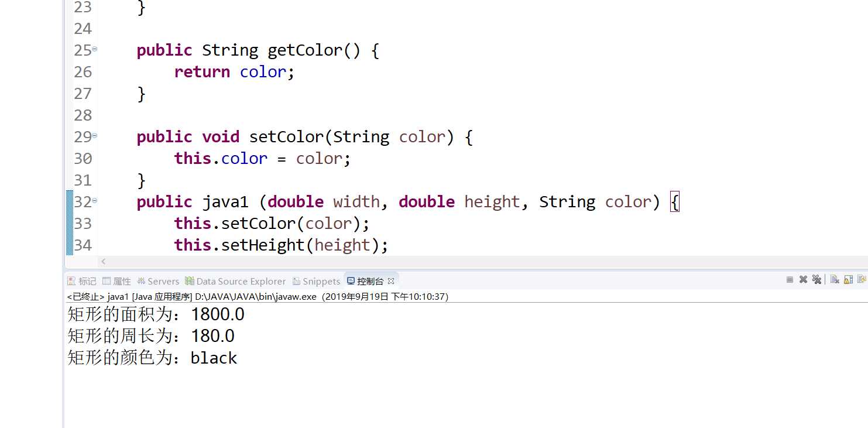Place the cursor on line number 28

pos(83,115)
